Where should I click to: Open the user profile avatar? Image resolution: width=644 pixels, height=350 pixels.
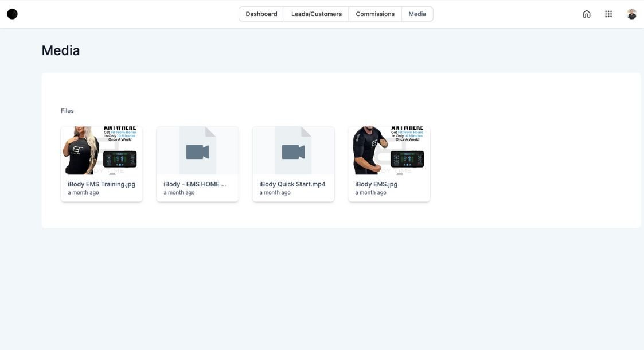point(631,14)
